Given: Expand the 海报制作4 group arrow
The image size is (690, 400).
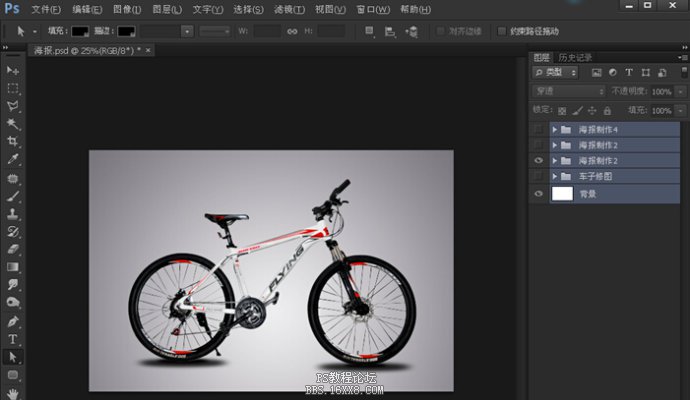Looking at the screenshot, I should [x=555, y=129].
